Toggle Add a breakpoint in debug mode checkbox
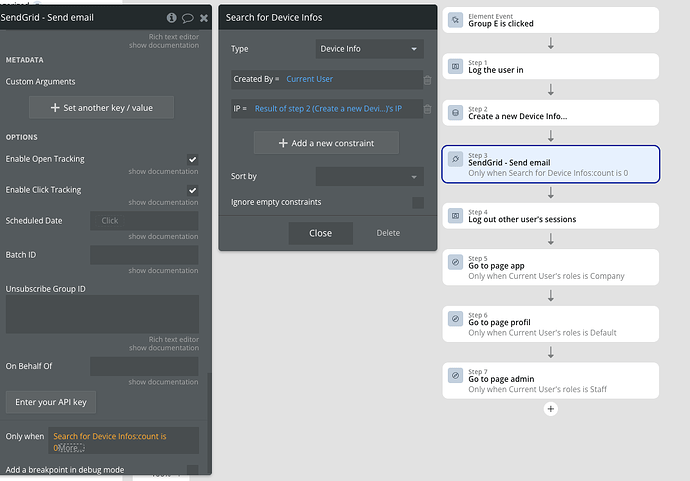 (x=192, y=470)
